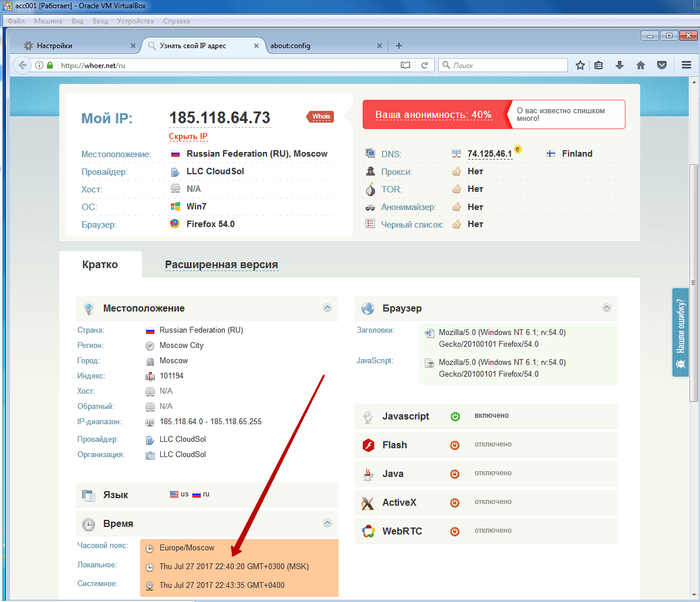Click the Java disabled power indicator
This screenshot has width=700, height=602.
click(455, 474)
